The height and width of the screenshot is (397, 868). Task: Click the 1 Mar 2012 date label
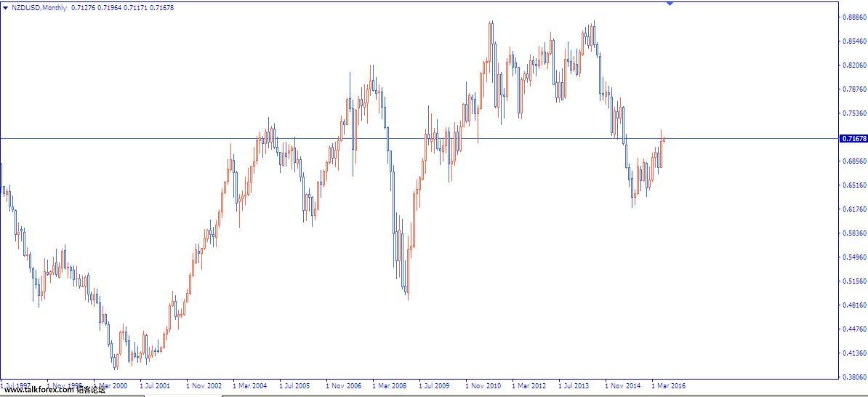point(529,385)
